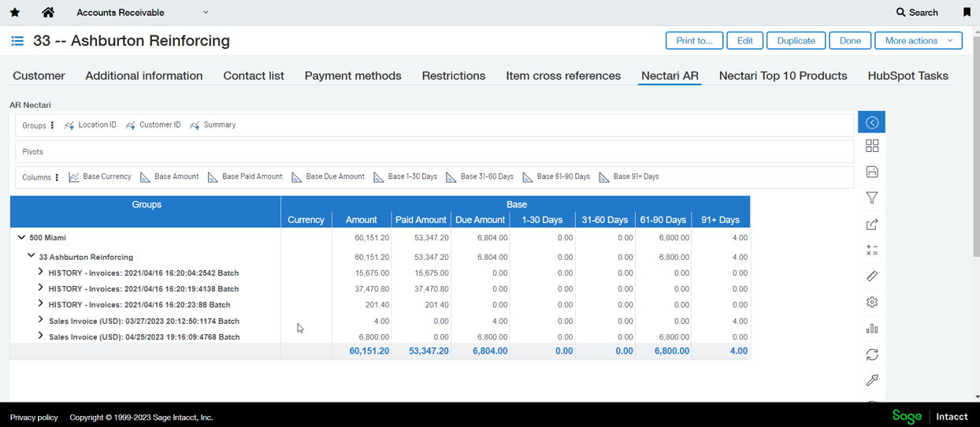Click the 61-90 Days column header
The image size is (980, 427).
tap(663, 220)
